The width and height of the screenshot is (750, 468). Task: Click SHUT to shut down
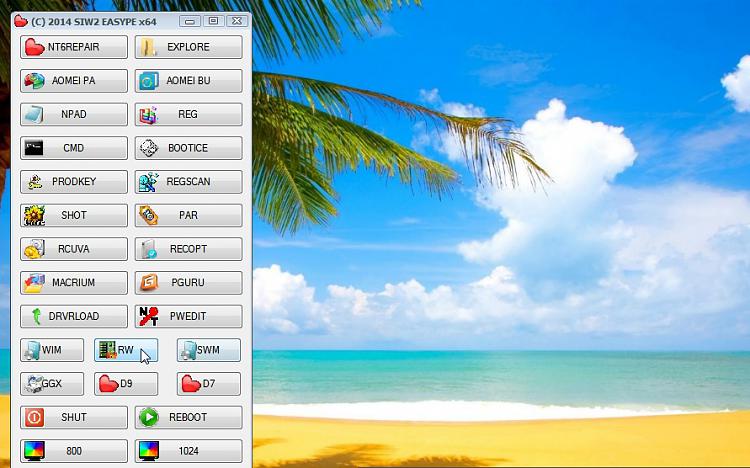(x=74, y=417)
